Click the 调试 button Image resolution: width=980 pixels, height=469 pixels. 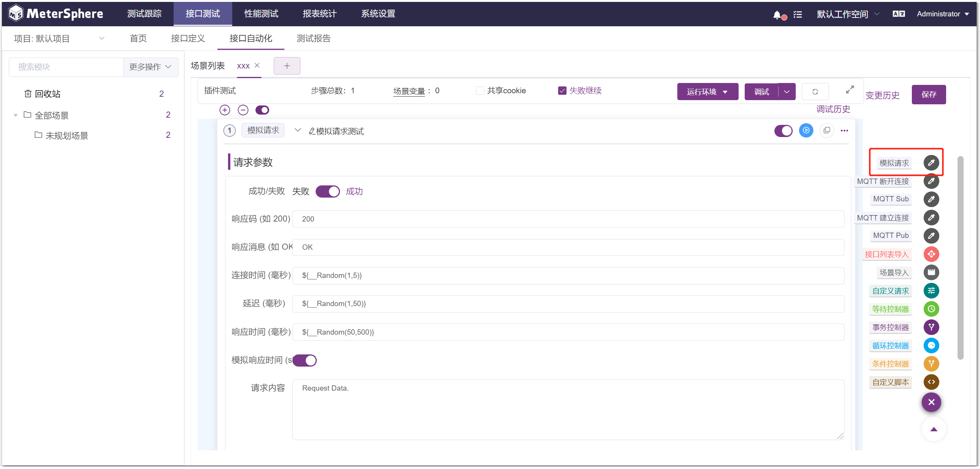point(761,92)
